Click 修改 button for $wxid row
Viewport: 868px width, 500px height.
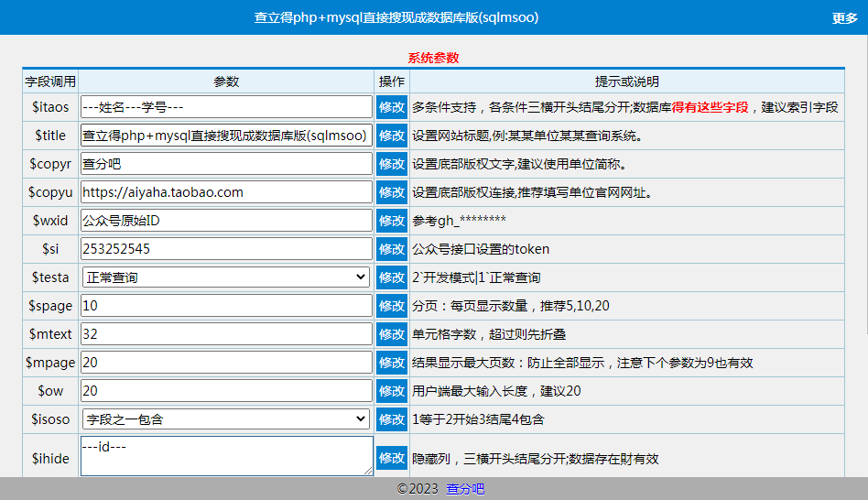click(x=392, y=221)
